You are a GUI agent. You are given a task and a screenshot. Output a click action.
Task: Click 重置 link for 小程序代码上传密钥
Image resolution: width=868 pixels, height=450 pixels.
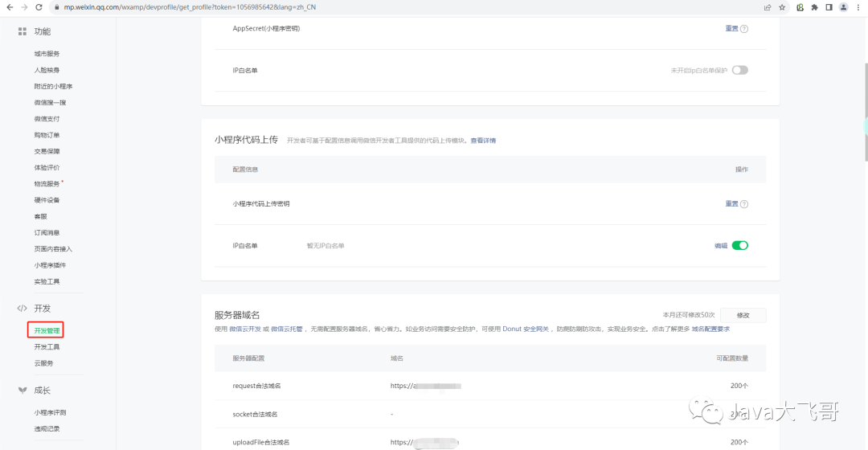[x=731, y=203]
